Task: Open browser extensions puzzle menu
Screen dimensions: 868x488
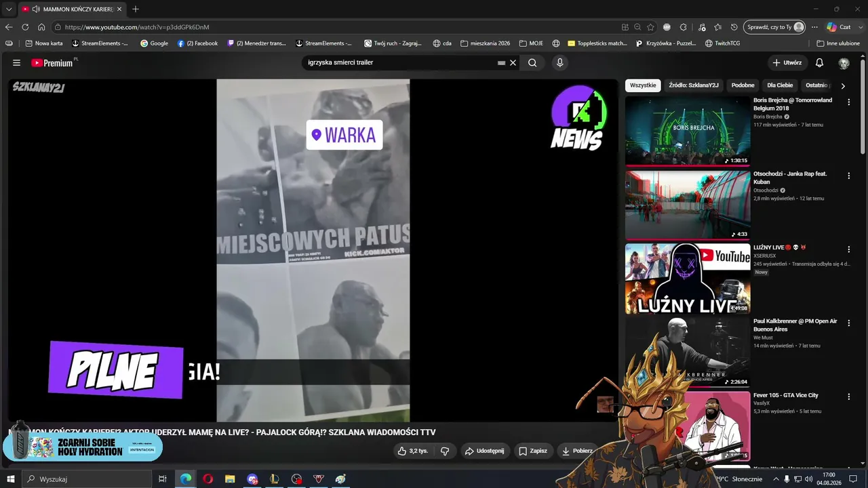Action: point(684,27)
